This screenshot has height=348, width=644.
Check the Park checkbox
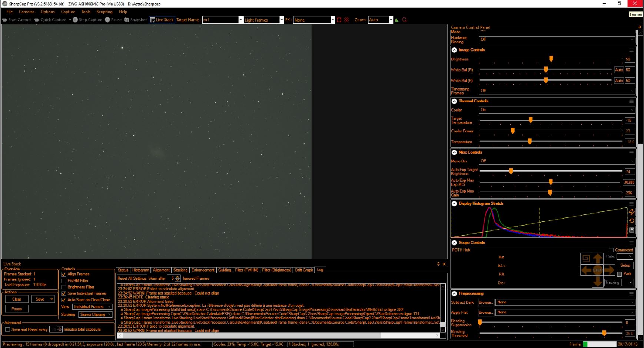click(620, 274)
